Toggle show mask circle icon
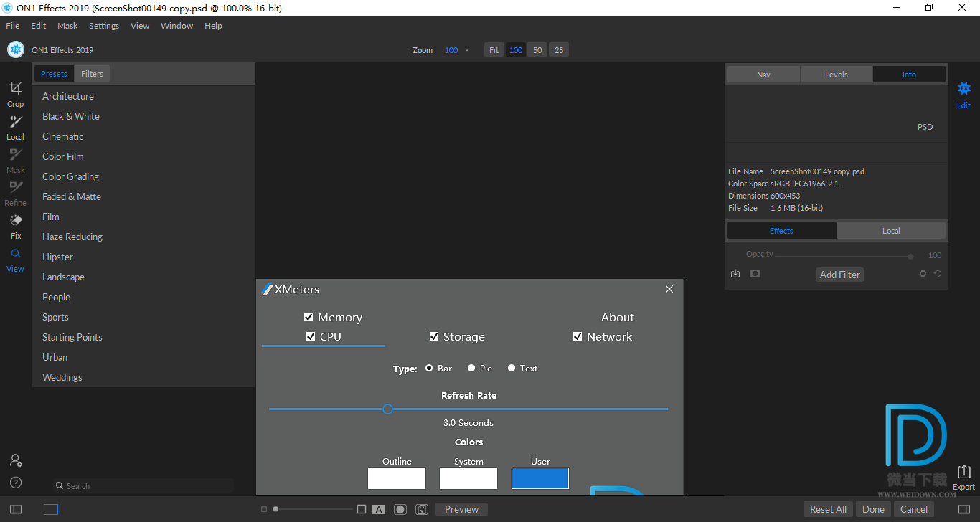 [x=400, y=509]
